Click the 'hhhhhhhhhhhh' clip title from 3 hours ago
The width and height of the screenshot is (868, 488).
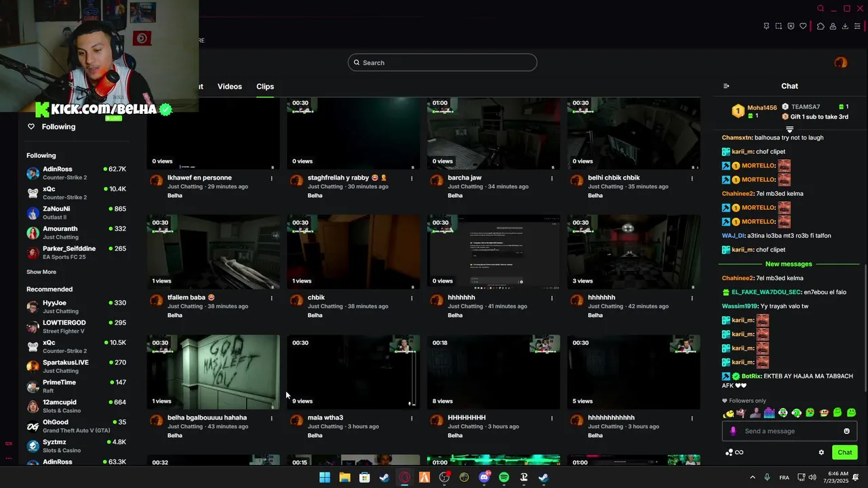coord(611,418)
